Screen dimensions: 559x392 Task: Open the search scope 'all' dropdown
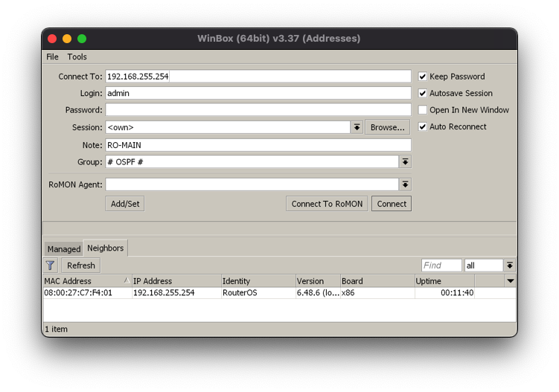pos(509,266)
